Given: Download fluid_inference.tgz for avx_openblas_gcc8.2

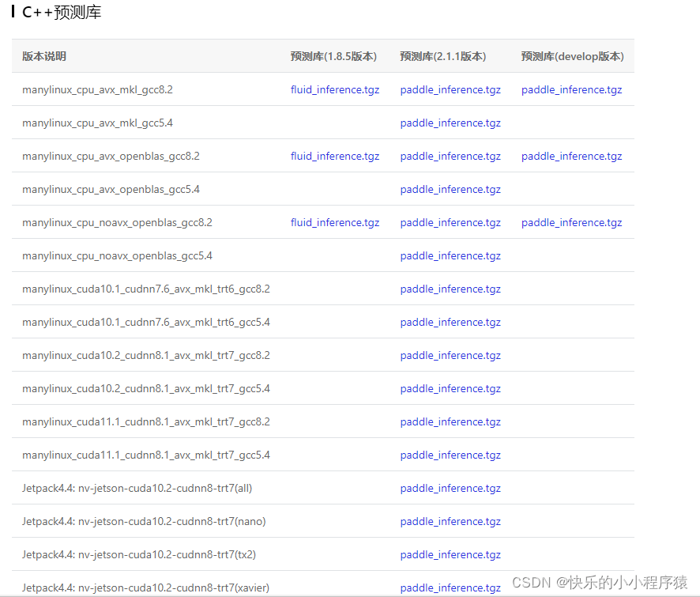Looking at the screenshot, I should [334, 156].
